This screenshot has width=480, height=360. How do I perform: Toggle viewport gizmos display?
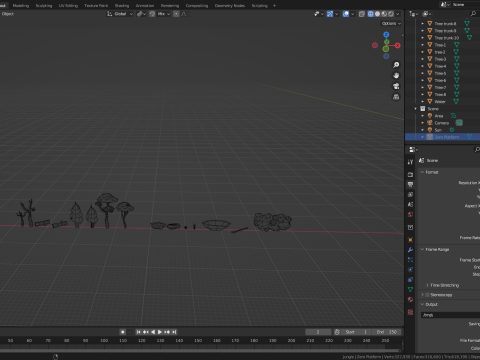(330, 14)
